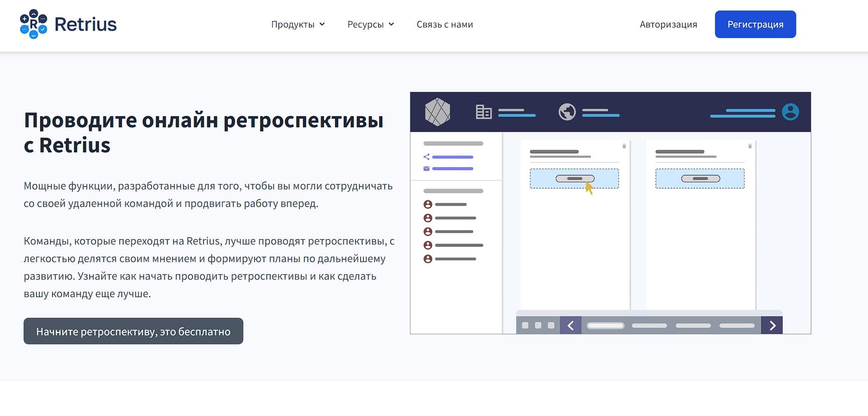This screenshot has height=416, width=868.
Task: Click the heading Проводите онлайн ретроспективы с Retrius
Action: pos(204,133)
